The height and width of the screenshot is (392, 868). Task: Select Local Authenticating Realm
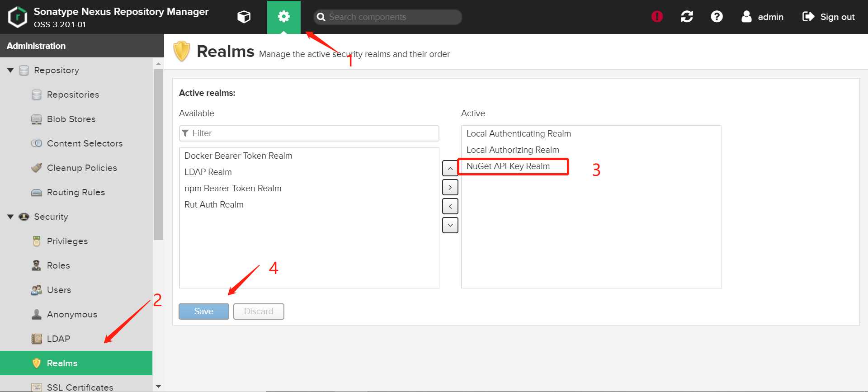[x=591, y=133]
